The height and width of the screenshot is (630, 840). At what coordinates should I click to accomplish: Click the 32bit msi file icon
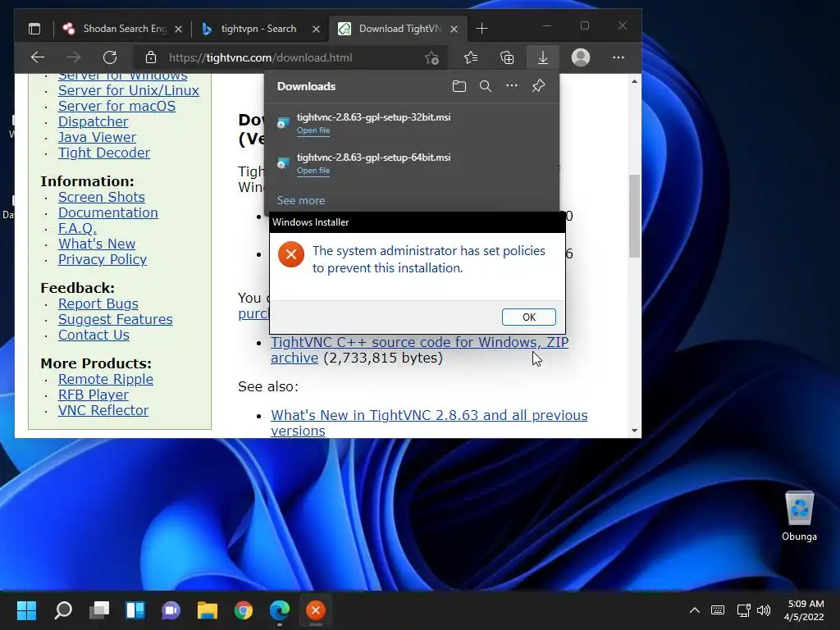click(283, 123)
